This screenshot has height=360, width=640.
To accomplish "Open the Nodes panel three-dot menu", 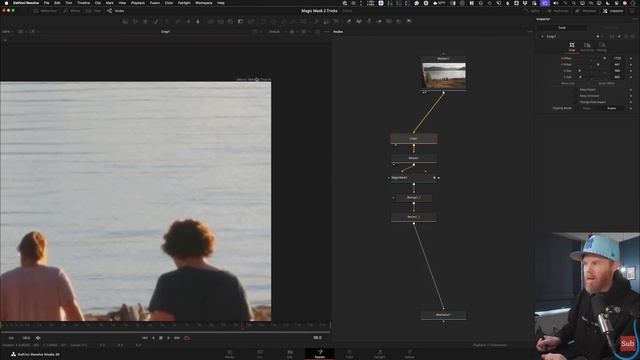I will [529, 31].
